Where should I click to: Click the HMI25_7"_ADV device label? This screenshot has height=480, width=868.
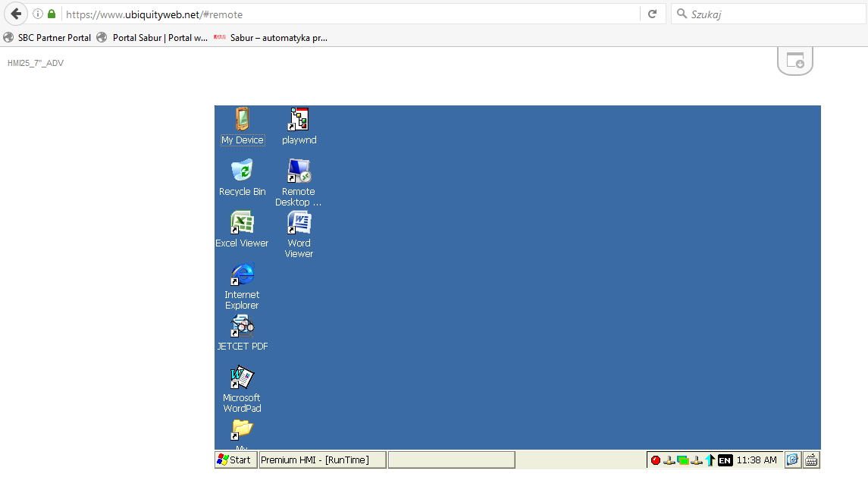click(36, 63)
